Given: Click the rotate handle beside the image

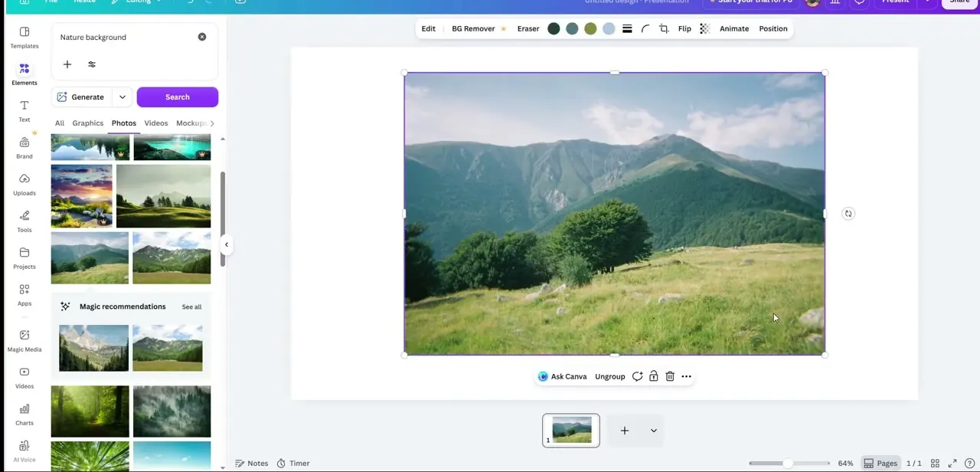Looking at the screenshot, I should coord(848,214).
